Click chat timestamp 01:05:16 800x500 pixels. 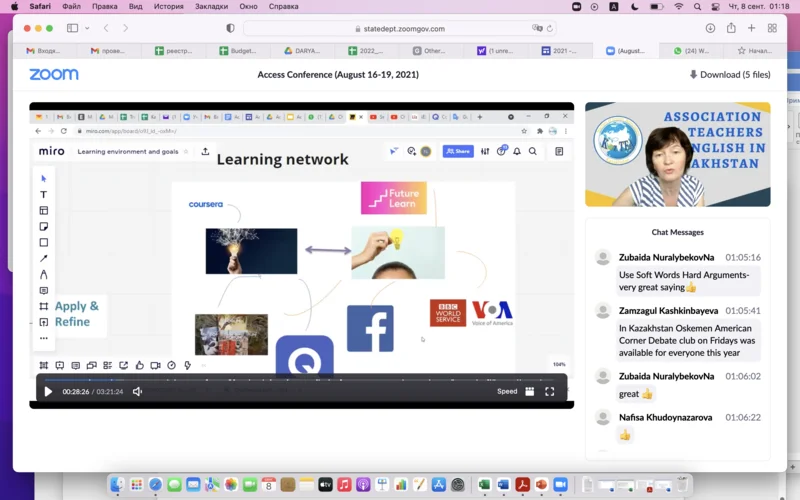[x=743, y=257]
